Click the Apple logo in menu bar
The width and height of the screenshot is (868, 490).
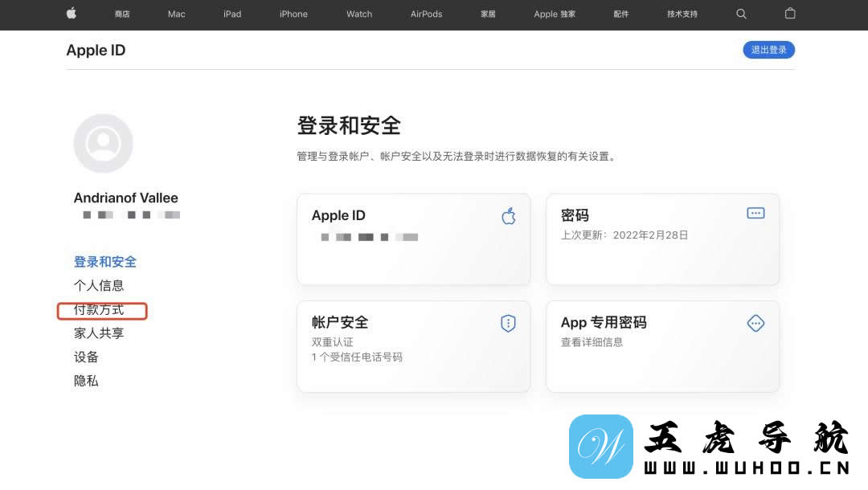coord(71,14)
